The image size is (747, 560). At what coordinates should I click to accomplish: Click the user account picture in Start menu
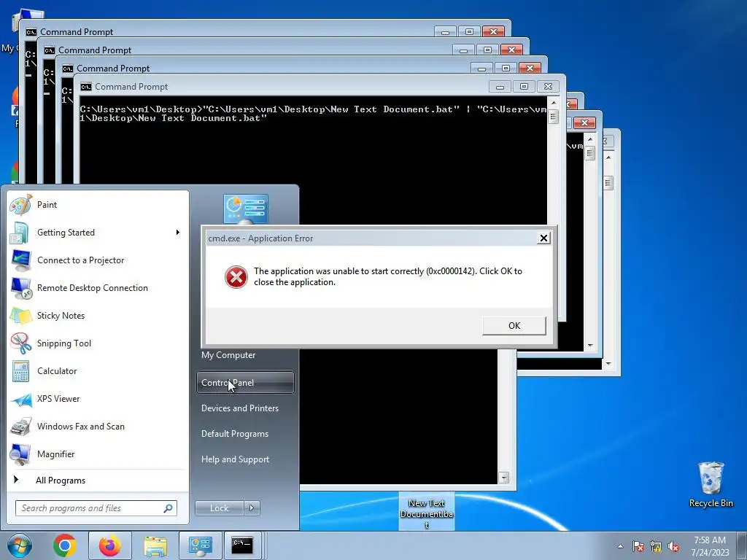point(246,209)
